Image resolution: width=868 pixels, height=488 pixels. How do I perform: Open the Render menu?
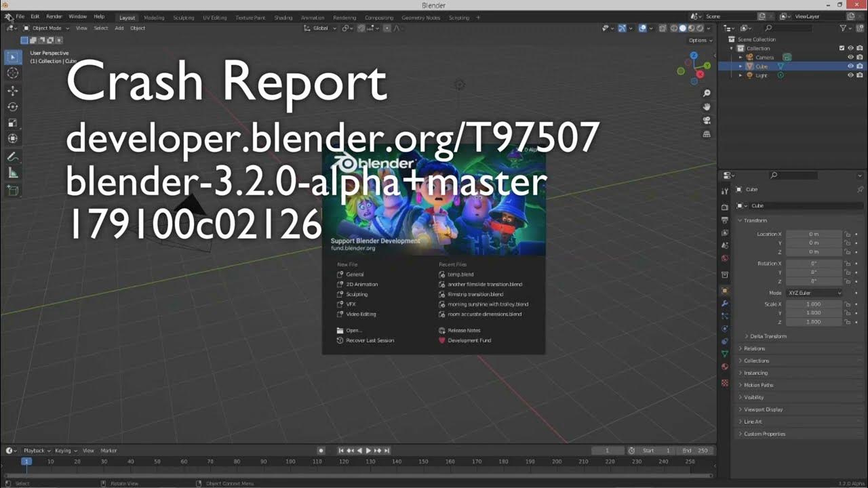54,16
